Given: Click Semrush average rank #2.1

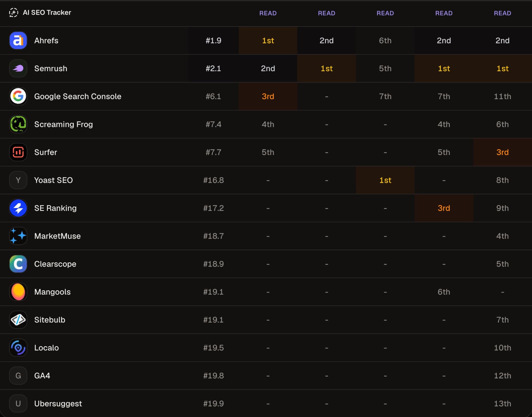Looking at the screenshot, I should (x=213, y=68).
